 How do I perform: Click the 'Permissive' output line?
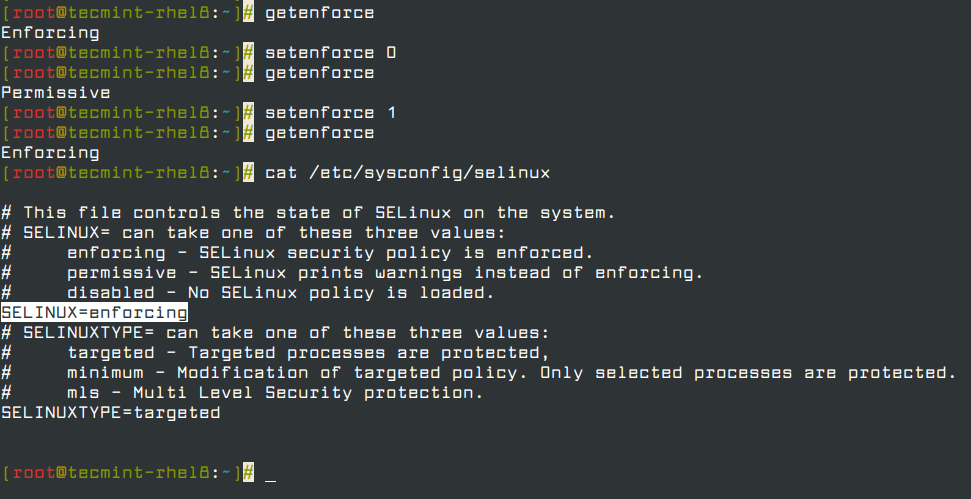click(x=56, y=93)
